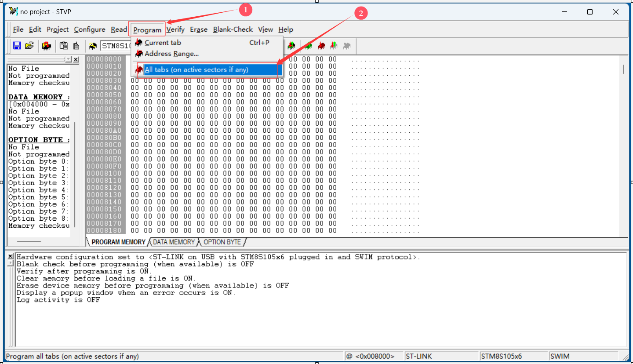This screenshot has height=364, width=633.
Task: Click the dark red chip icon with down arrow
Action: (321, 46)
